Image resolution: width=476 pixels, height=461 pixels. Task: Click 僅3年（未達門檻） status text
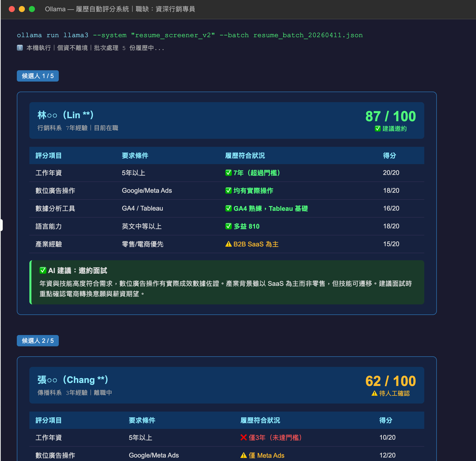(x=275, y=438)
